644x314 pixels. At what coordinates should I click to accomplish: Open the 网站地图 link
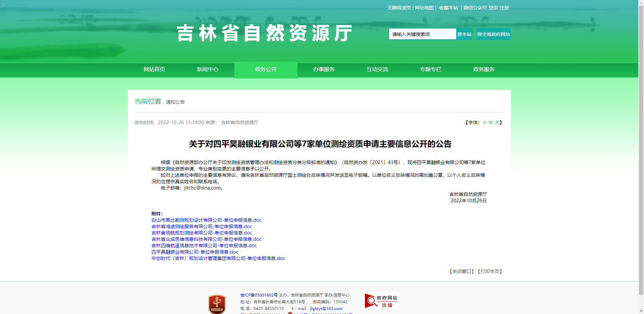tap(424, 8)
